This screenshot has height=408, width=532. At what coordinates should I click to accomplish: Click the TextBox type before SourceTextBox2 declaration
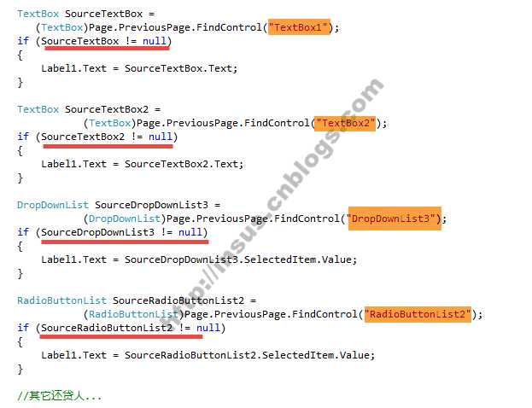(38, 109)
